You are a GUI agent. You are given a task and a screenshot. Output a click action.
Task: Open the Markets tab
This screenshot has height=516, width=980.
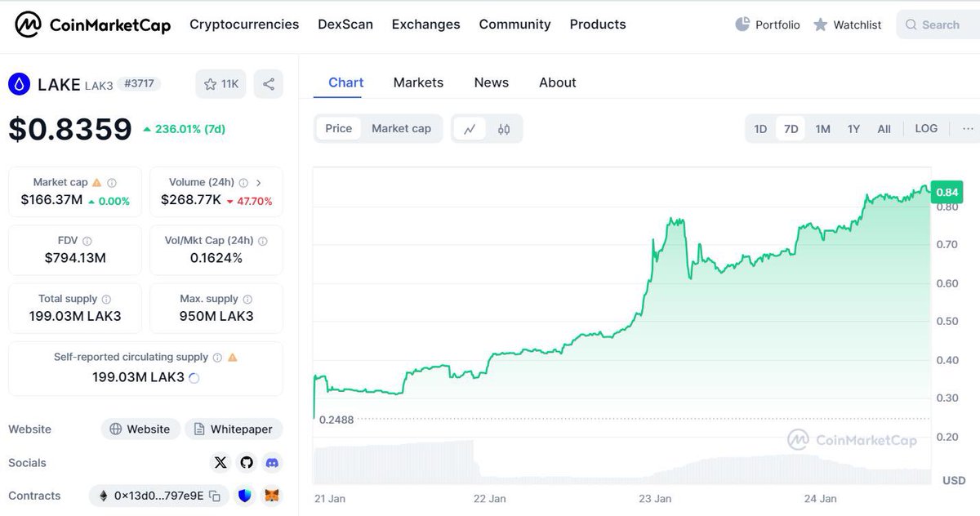click(x=418, y=82)
